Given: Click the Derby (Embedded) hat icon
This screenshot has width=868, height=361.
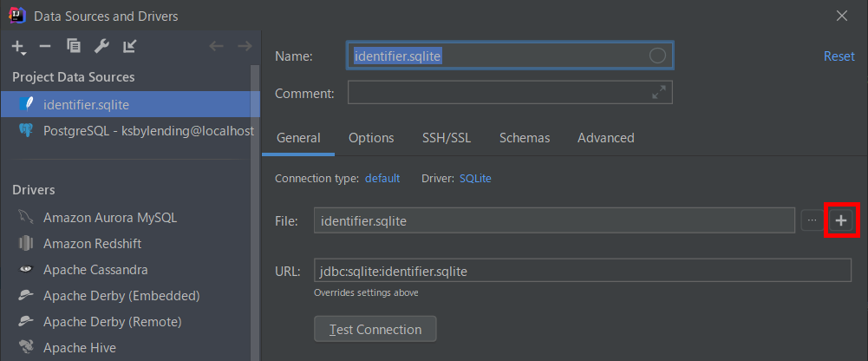Looking at the screenshot, I should tap(25, 296).
